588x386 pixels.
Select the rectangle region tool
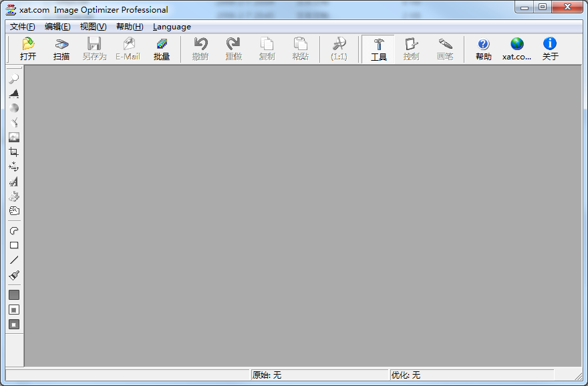[x=14, y=246]
